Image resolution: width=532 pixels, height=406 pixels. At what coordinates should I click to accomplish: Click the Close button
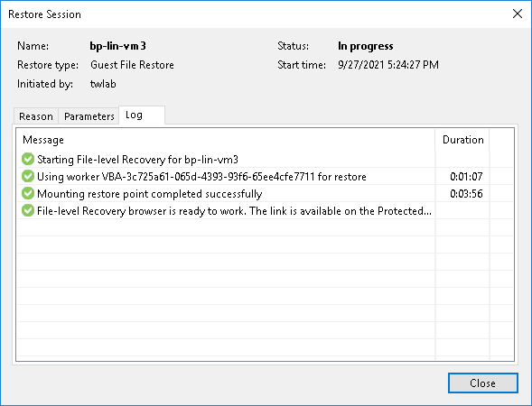click(483, 383)
